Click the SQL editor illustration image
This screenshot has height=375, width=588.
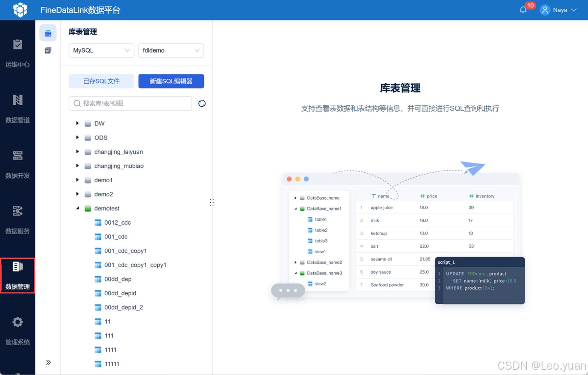398,234
